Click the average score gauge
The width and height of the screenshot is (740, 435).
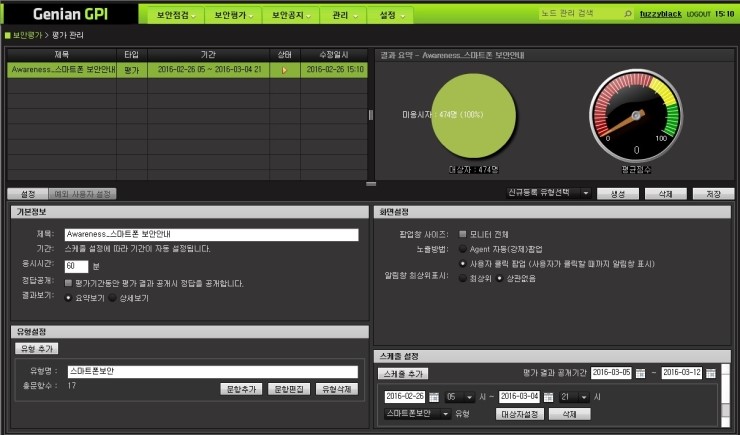[x=636, y=116]
